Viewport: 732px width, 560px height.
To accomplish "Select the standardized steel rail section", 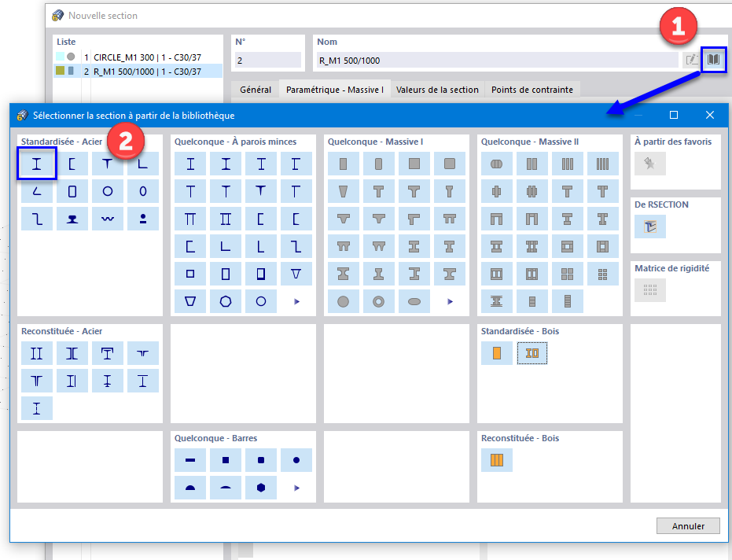I will (x=72, y=219).
